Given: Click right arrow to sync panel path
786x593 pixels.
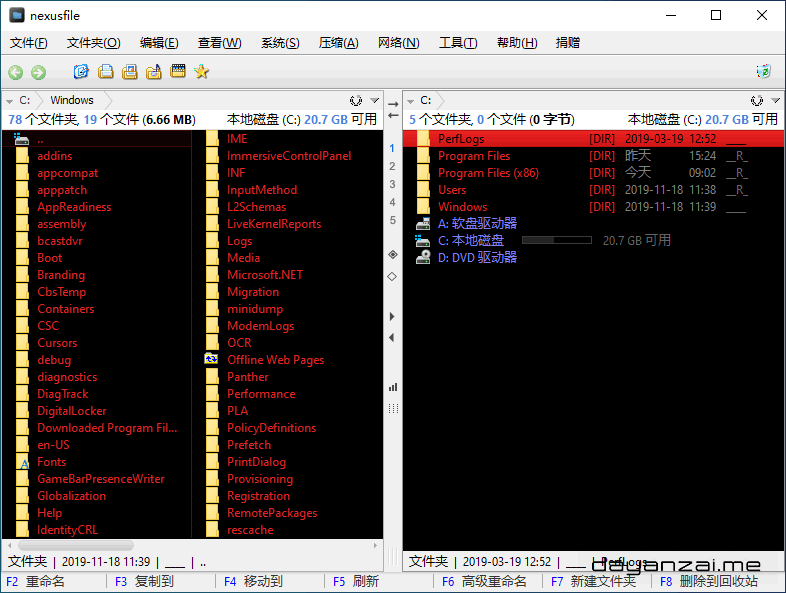Looking at the screenshot, I should 393,104.
